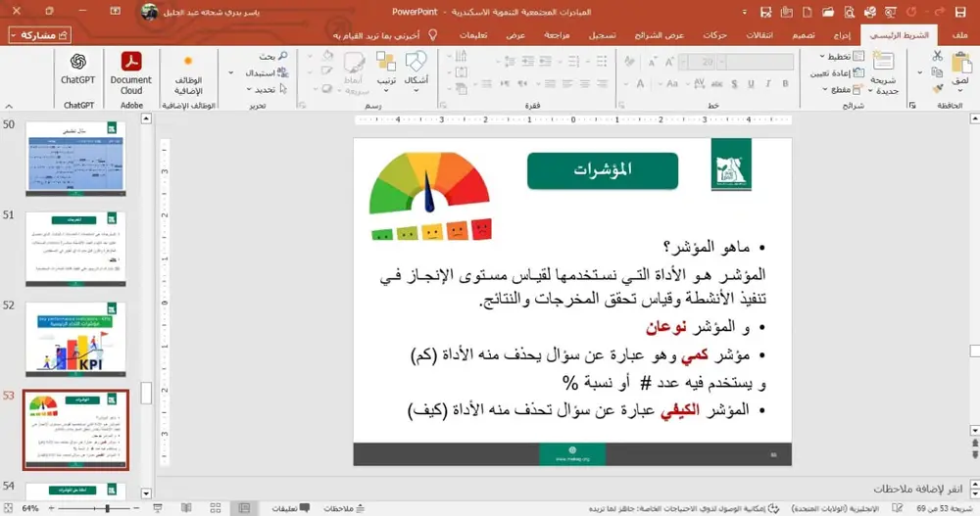
Task: Click the New blank document icon
Action: pos(808,12)
